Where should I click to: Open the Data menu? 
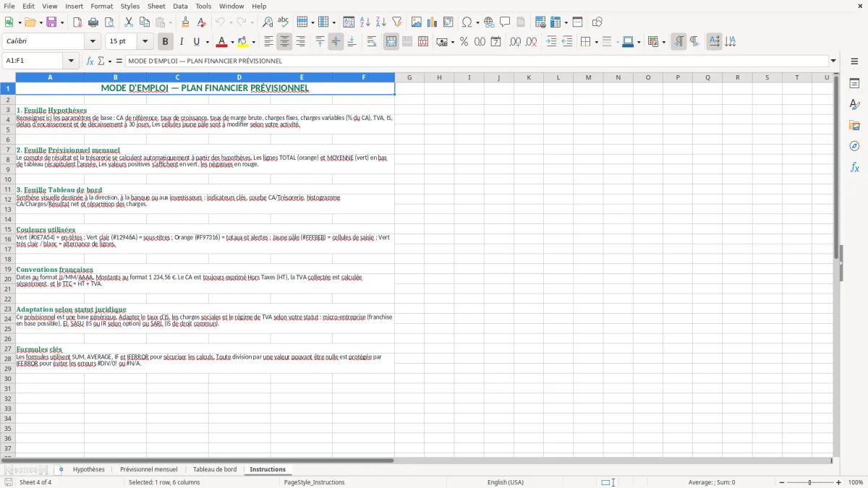pos(180,6)
